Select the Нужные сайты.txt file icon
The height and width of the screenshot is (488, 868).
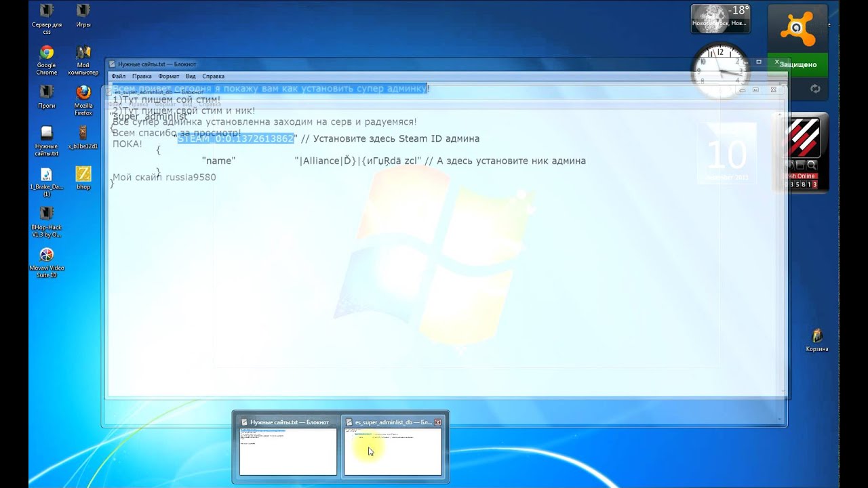coord(47,140)
